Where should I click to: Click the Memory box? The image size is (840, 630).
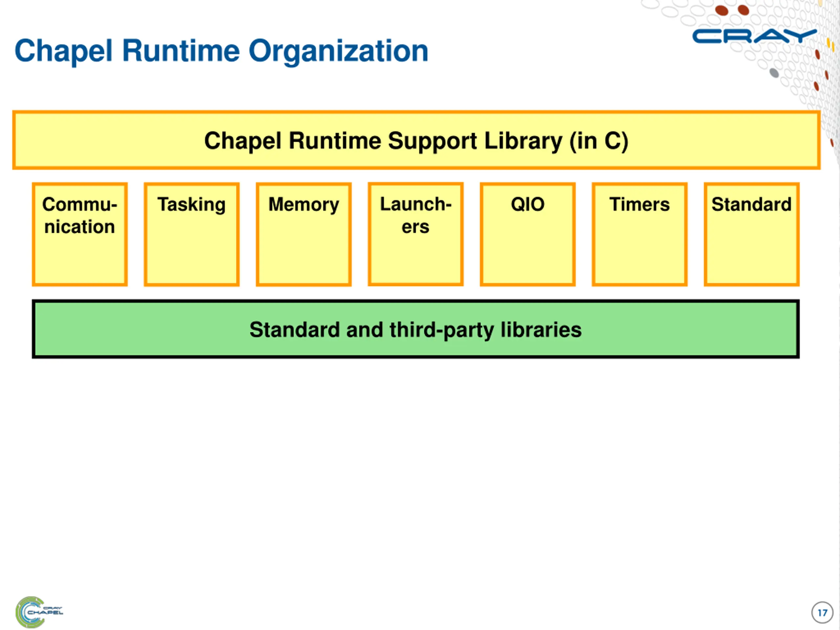[304, 234]
